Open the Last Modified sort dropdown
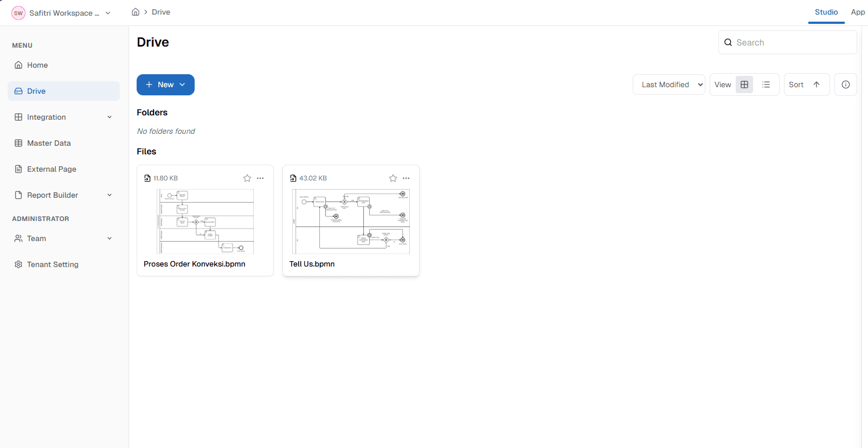The width and height of the screenshot is (868, 448). (669, 85)
